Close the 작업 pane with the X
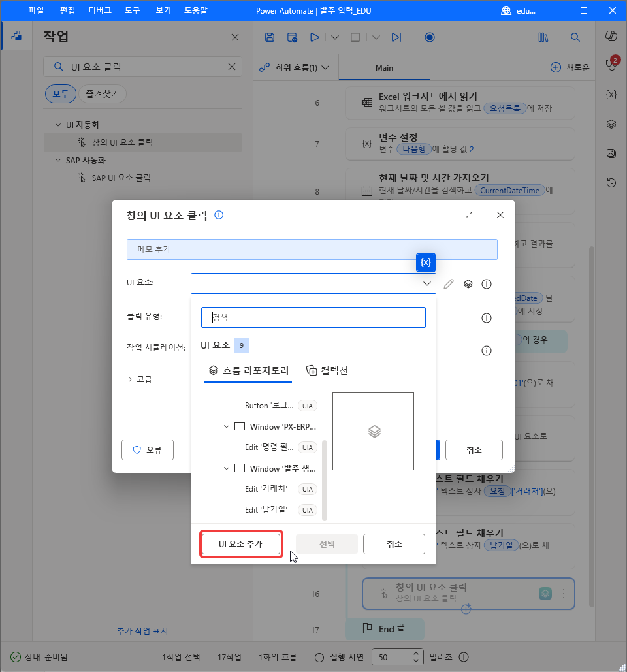Screen dimensions: 627x672 pos(235,37)
